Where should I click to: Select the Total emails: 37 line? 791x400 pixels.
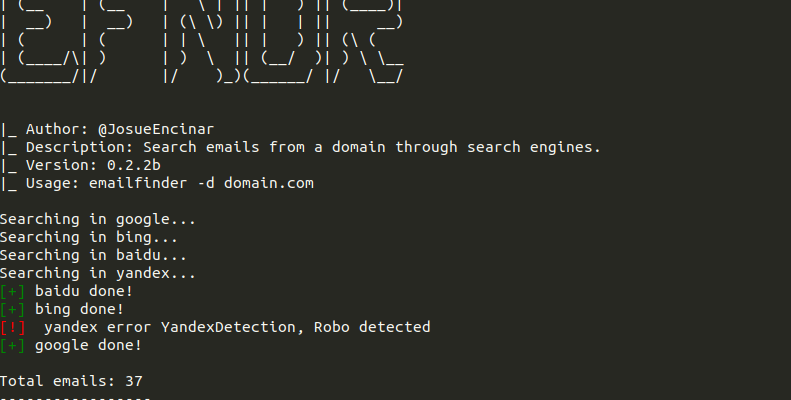[x=71, y=381]
